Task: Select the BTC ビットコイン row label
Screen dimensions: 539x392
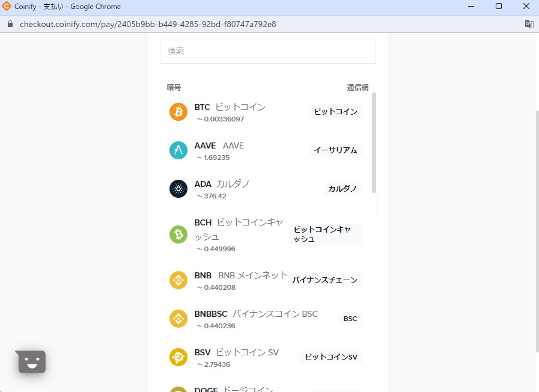Action: tap(230, 107)
